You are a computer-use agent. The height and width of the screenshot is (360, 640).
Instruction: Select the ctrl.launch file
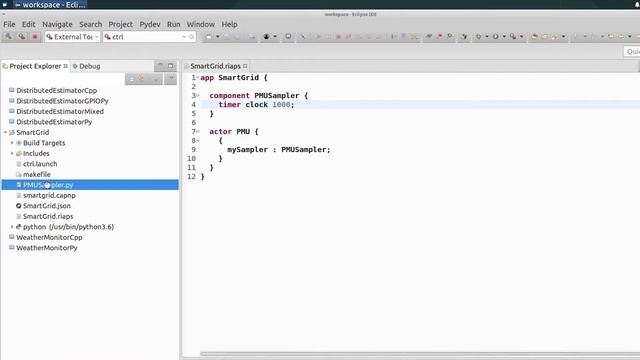click(40, 164)
